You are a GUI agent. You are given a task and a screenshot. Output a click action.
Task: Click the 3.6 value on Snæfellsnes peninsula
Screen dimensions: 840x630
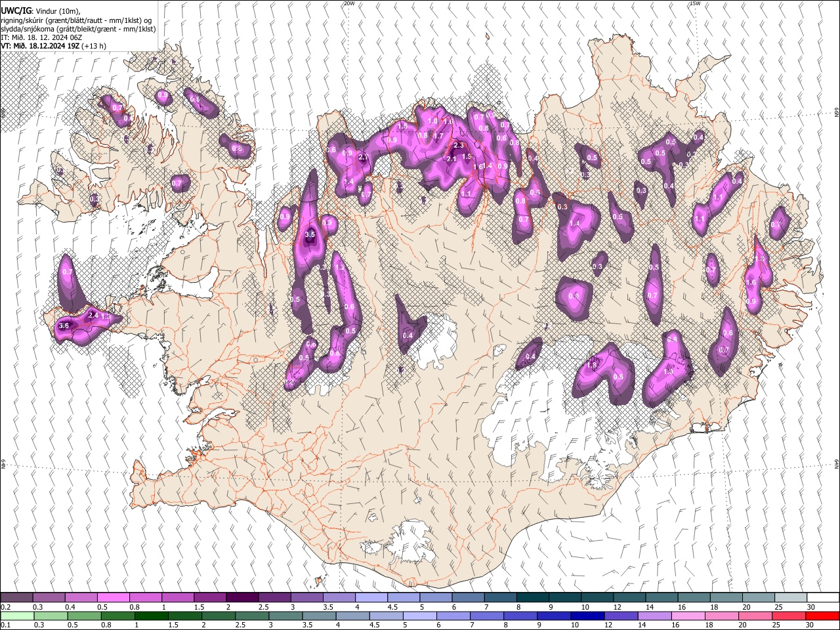[x=64, y=325]
